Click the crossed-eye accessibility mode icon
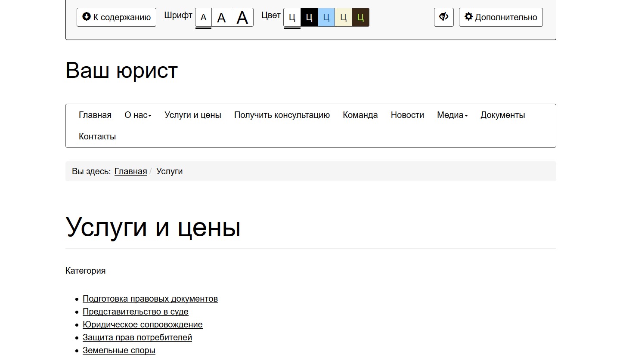The width and height of the screenshot is (623, 364). (443, 17)
